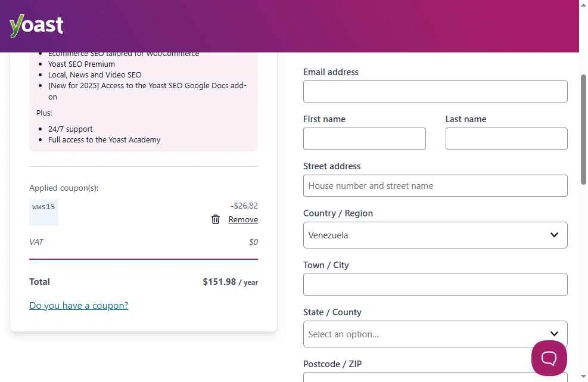Open the chat support bubble
Image resolution: width=588 pixels, height=382 pixels.
click(x=549, y=358)
